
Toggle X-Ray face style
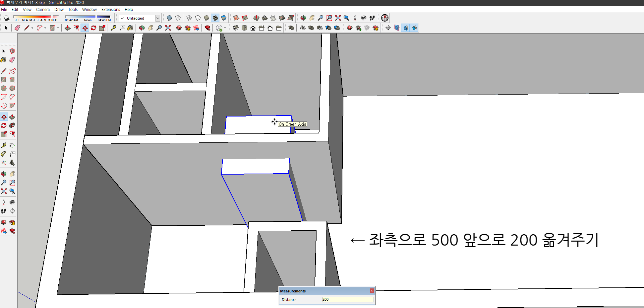tap(169, 18)
